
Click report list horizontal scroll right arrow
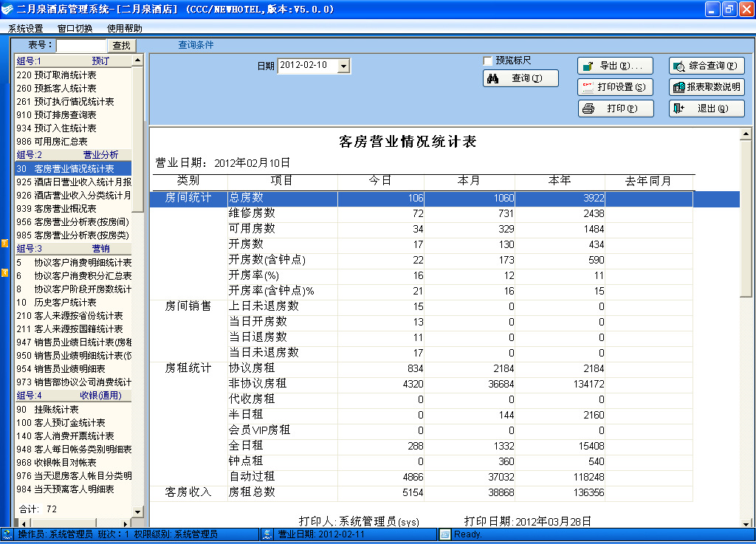(126, 523)
